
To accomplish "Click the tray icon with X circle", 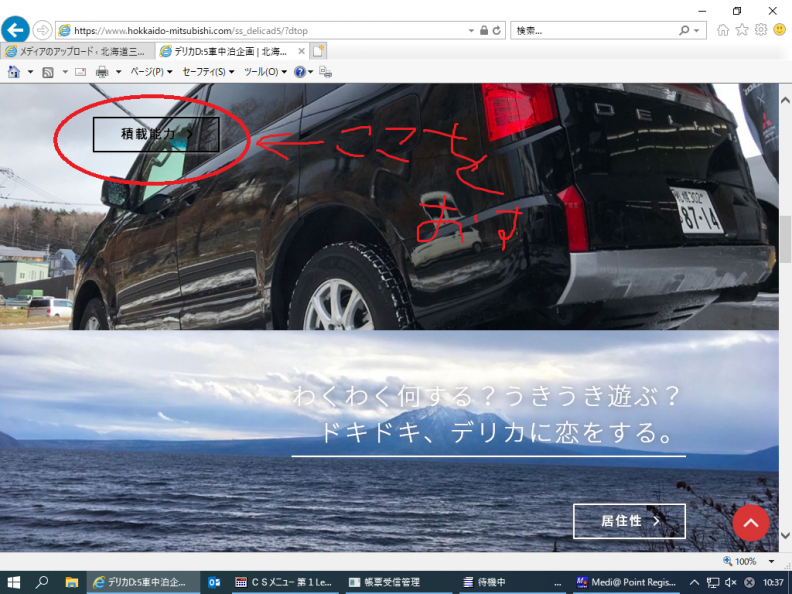I will click(750, 582).
